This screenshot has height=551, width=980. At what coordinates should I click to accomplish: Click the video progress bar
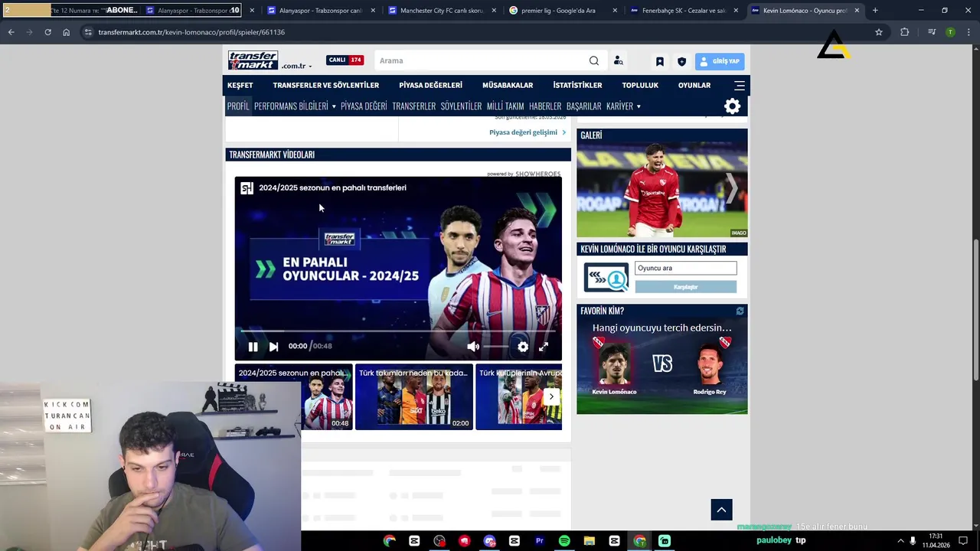click(x=398, y=331)
